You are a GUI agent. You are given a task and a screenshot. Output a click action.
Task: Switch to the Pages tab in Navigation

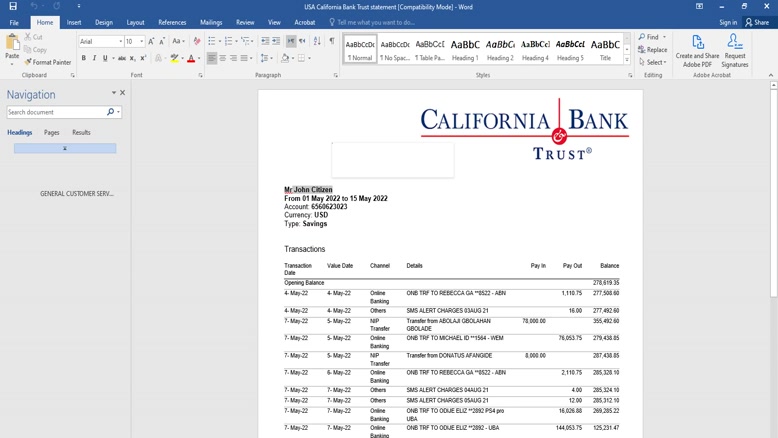51,132
